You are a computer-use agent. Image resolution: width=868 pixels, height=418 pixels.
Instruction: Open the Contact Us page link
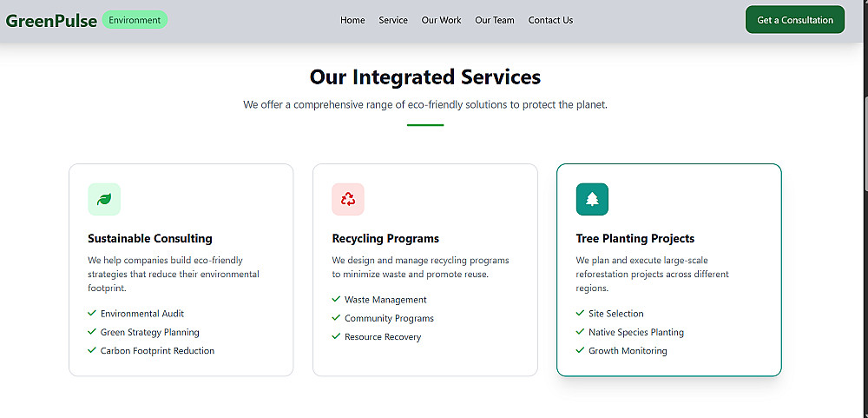(550, 20)
